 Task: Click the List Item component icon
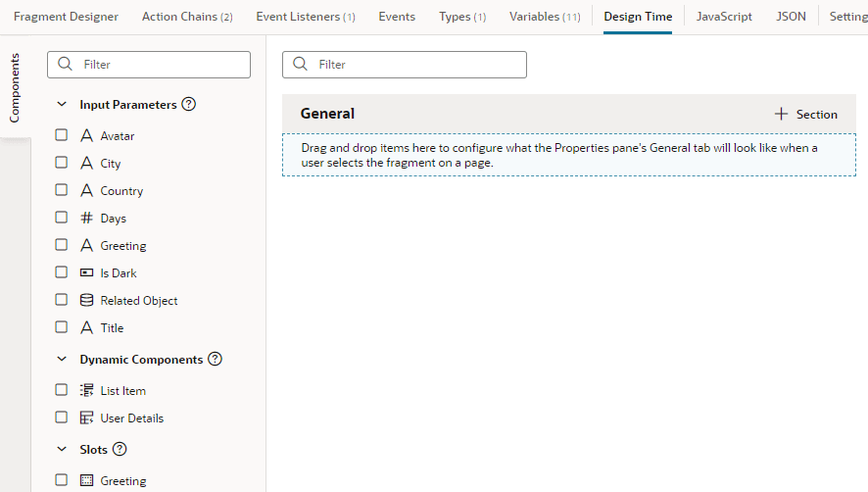click(87, 390)
